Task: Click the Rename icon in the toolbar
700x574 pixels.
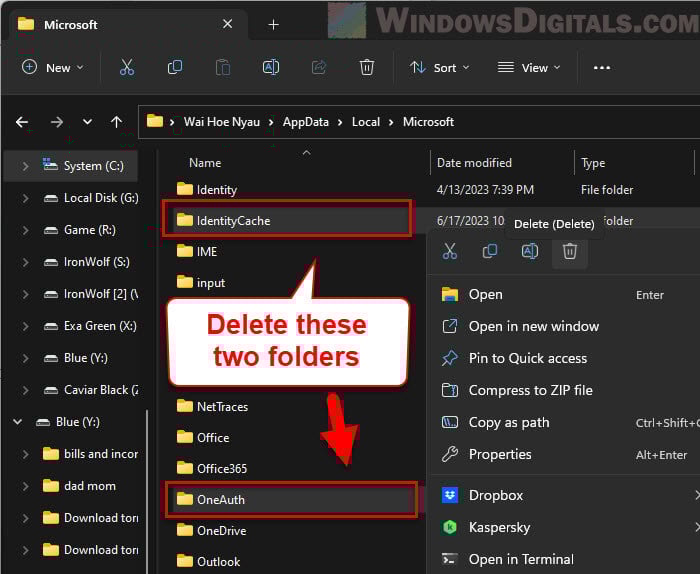Action: click(271, 68)
